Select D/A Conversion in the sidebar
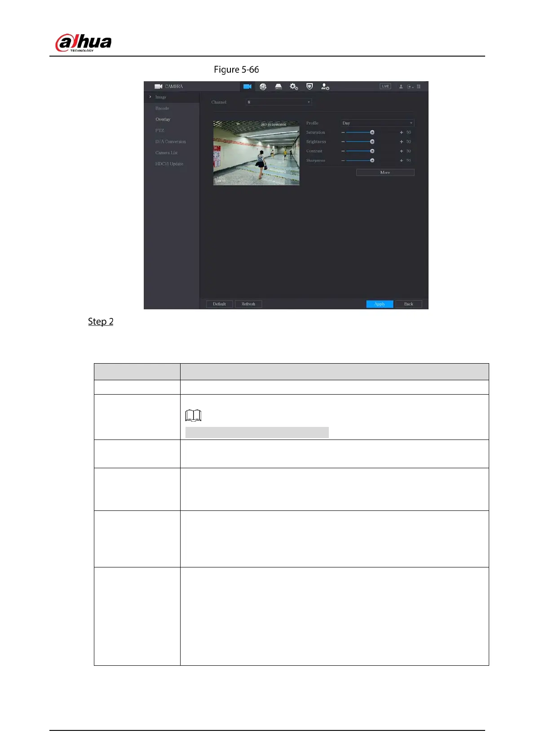The width and height of the screenshot is (535, 756). click(x=171, y=142)
